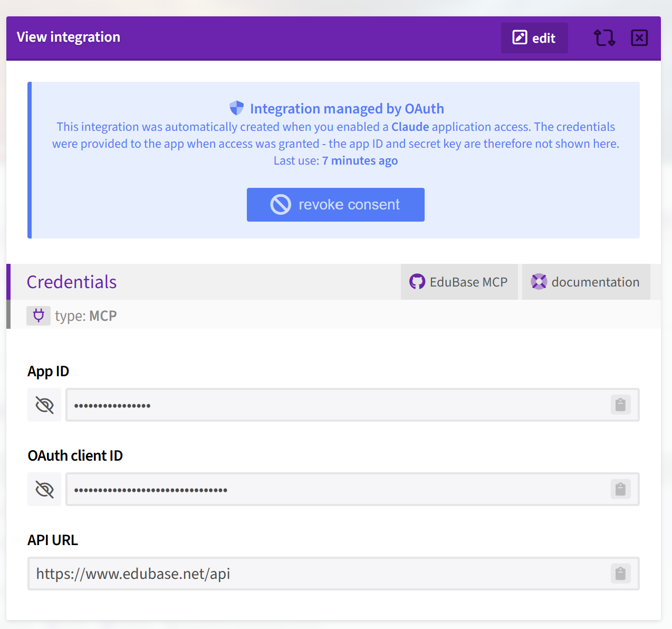Click the "Integration managed by OAuth" heading
Viewport: 672px width, 629px height.
coord(347,109)
